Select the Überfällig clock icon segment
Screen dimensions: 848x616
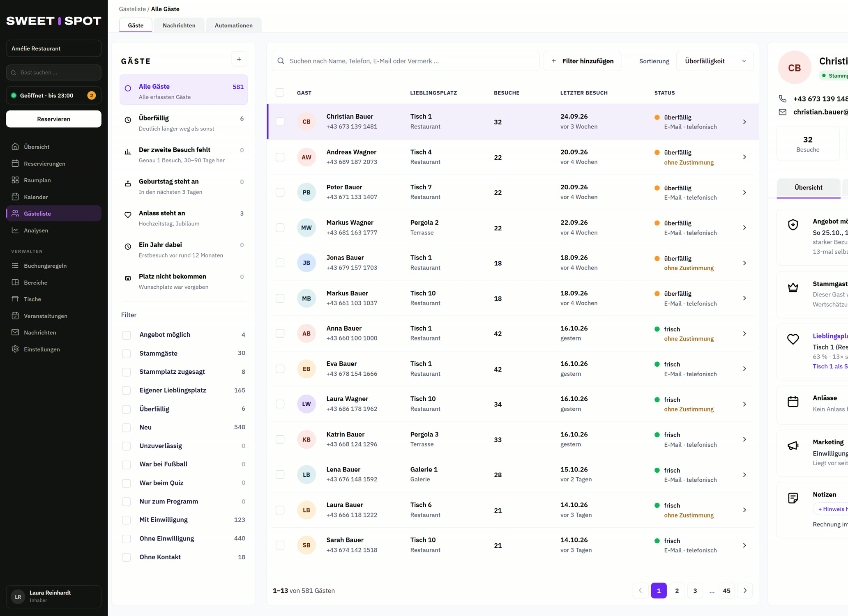[128, 120]
